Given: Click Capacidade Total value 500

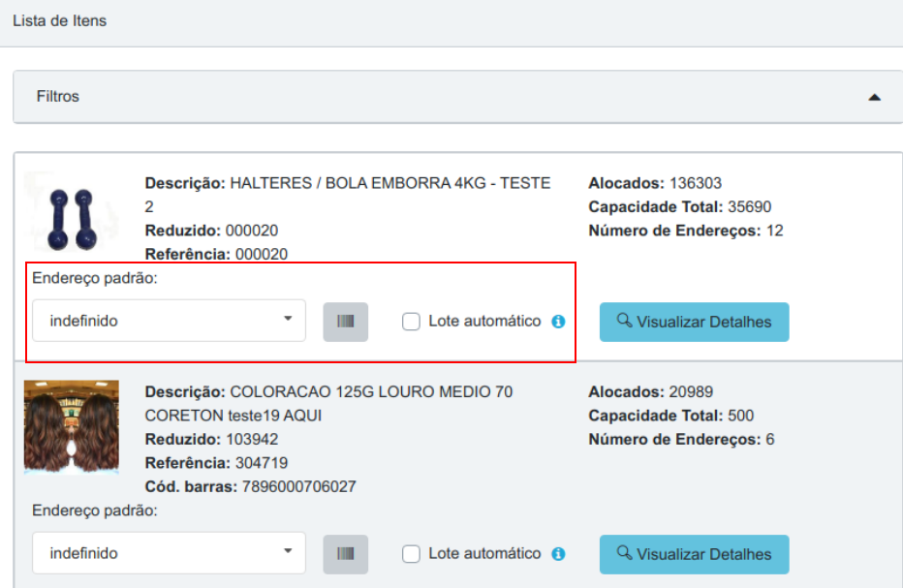Looking at the screenshot, I should coord(740,416).
